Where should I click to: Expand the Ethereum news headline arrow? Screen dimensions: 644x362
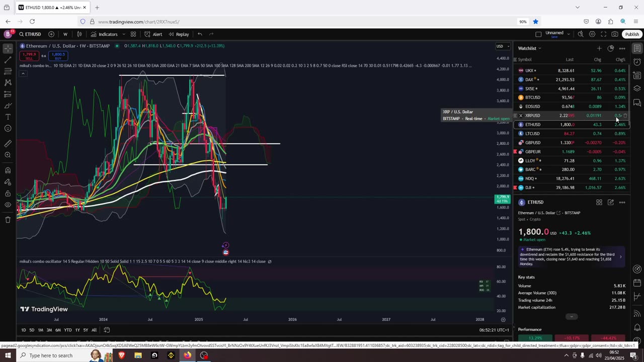(620, 256)
